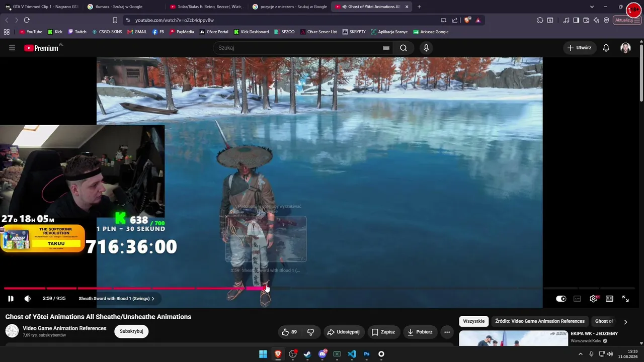Open Discord from taskbar
The height and width of the screenshot is (362, 644).
tap(323, 354)
